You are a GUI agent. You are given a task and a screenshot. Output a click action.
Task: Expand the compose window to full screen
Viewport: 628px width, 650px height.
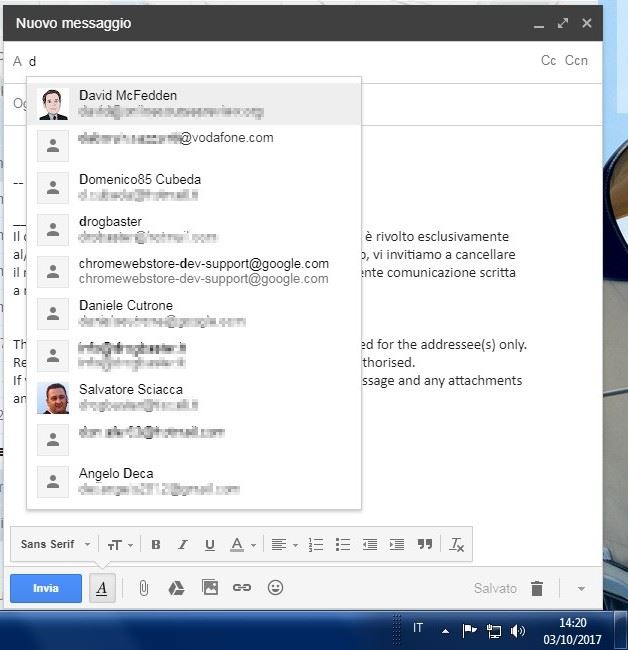563,23
